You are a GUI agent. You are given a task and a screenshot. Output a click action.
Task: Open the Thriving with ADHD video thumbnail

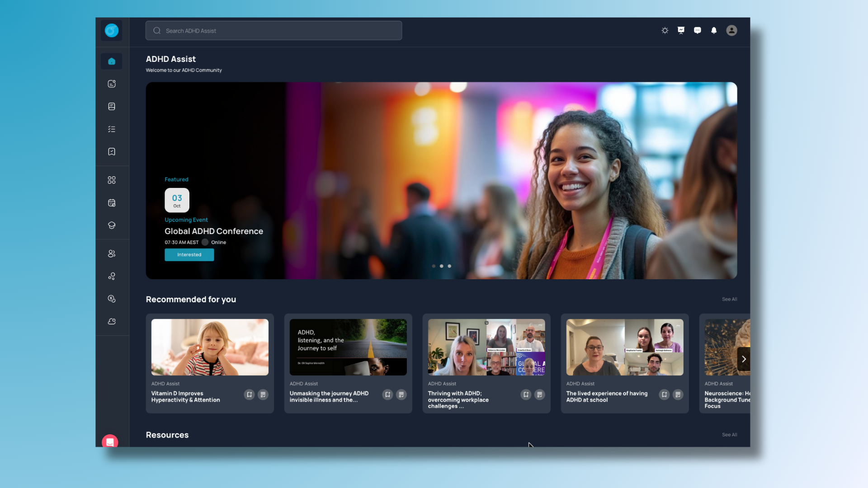[x=486, y=347]
